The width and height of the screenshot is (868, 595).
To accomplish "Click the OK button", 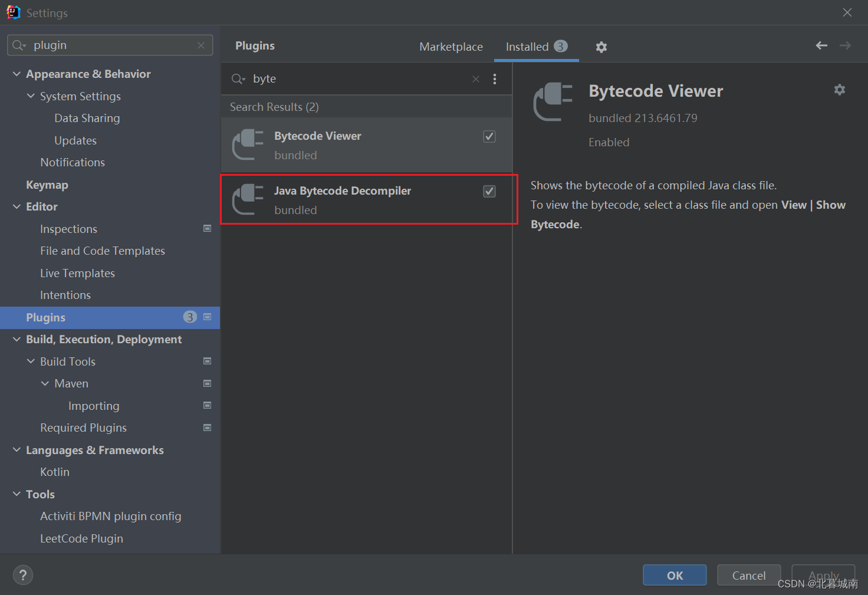I will pos(675,576).
